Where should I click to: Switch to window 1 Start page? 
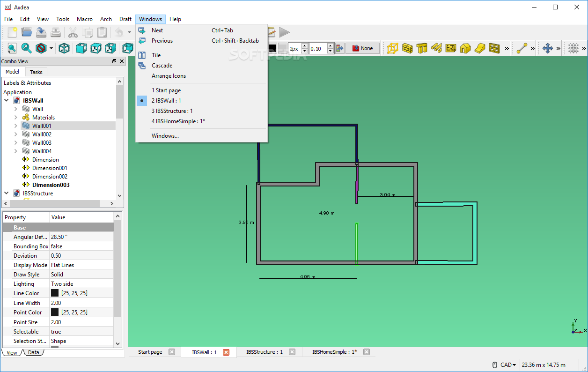point(201,90)
